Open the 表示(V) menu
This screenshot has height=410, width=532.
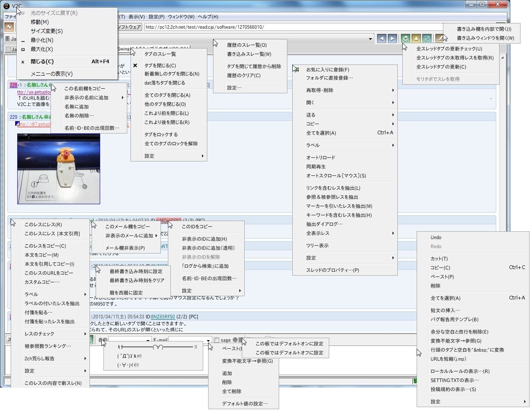(136, 17)
